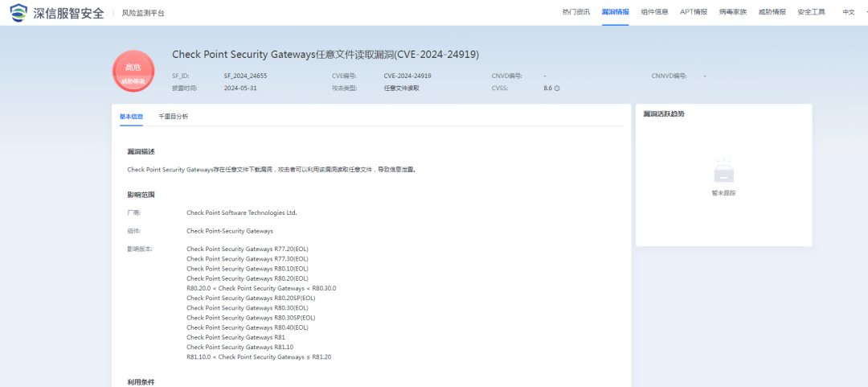
Task: Open the 漏洞情报 menu
Action: pos(615,12)
